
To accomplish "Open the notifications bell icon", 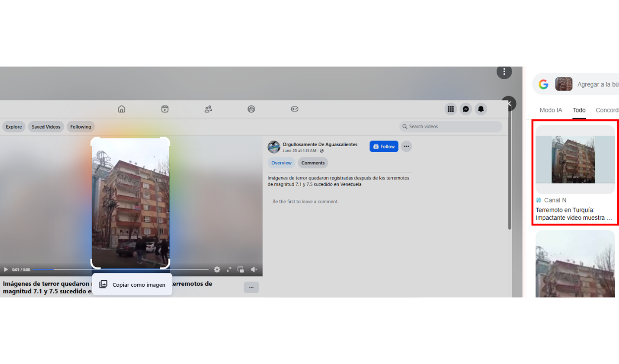I will point(481,109).
